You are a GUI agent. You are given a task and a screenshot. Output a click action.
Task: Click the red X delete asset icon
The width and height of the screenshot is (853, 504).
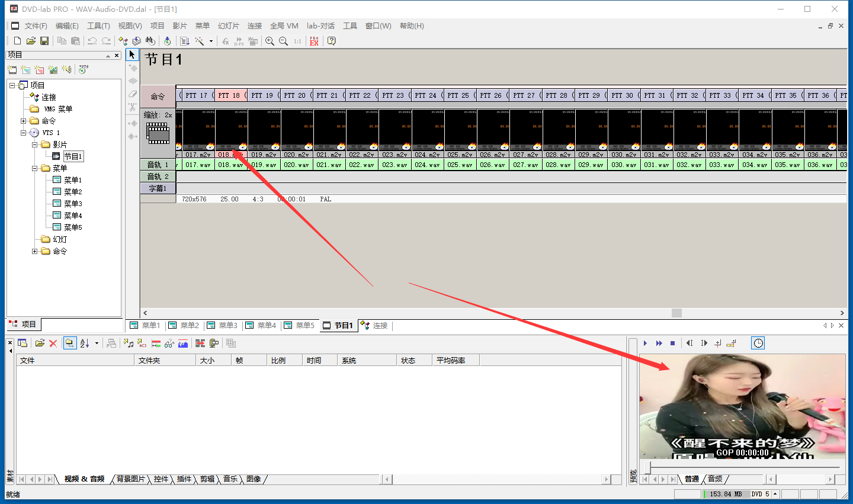[x=53, y=343]
